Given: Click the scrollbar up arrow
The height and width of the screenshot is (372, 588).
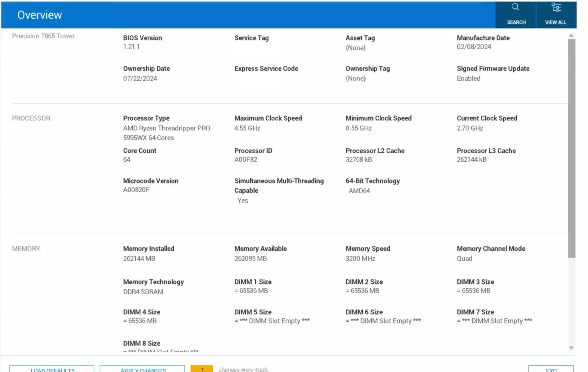Looking at the screenshot, I should [x=571, y=35].
